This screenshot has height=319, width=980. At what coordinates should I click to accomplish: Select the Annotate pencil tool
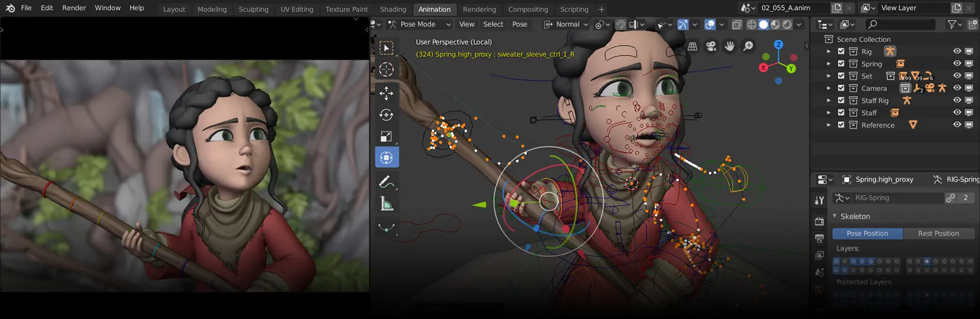coord(387,182)
